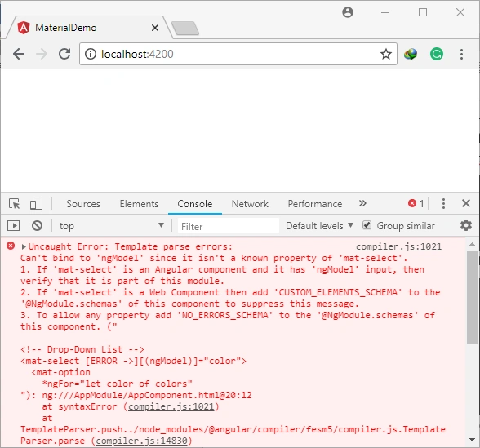This screenshot has height=448, width=480.
Task: Open the Grammarly extension icon
Action: click(437, 54)
